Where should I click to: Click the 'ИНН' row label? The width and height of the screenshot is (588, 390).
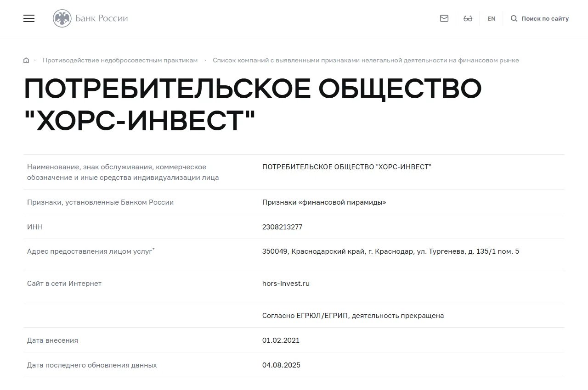pos(35,227)
